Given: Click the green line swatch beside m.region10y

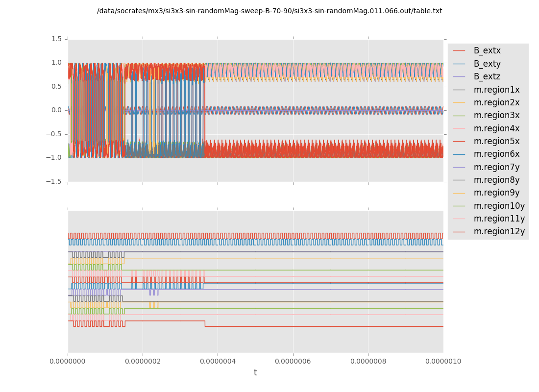Looking at the screenshot, I should (459, 206).
